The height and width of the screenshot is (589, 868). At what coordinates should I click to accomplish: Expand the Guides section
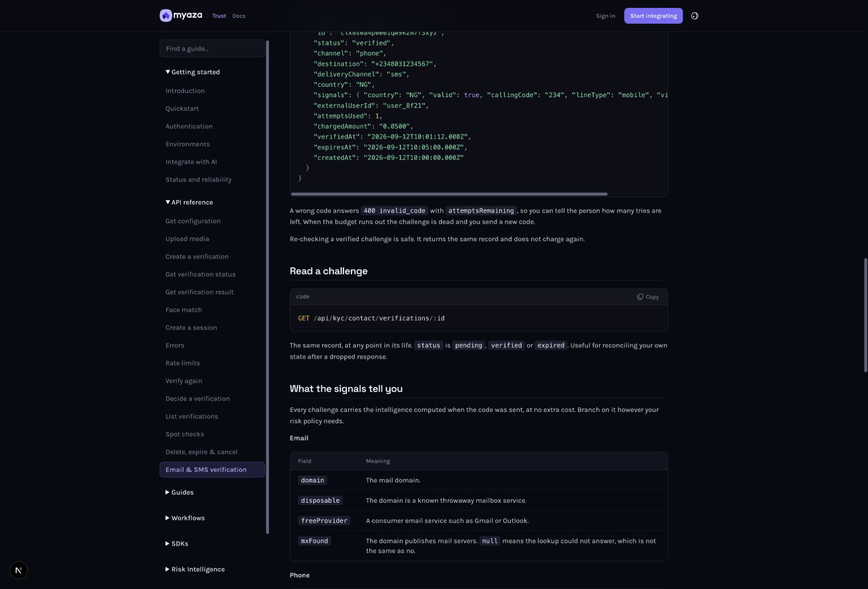pos(179,492)
